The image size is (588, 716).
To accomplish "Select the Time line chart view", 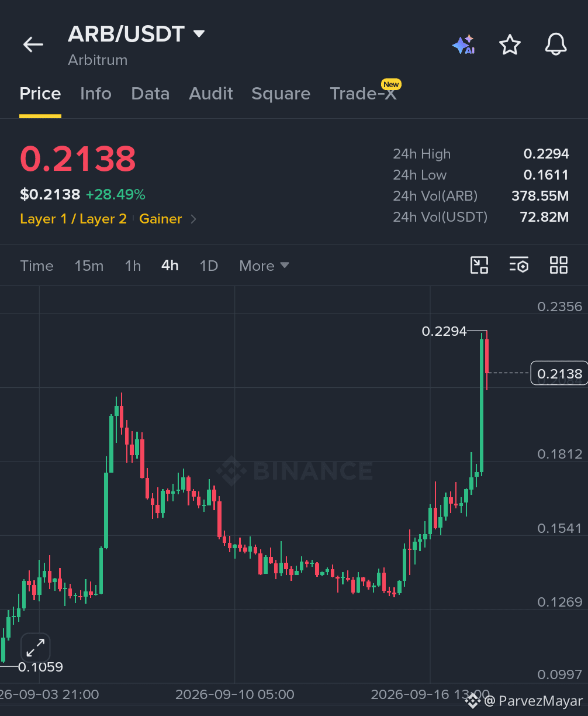I will click(x=37, y=266).
